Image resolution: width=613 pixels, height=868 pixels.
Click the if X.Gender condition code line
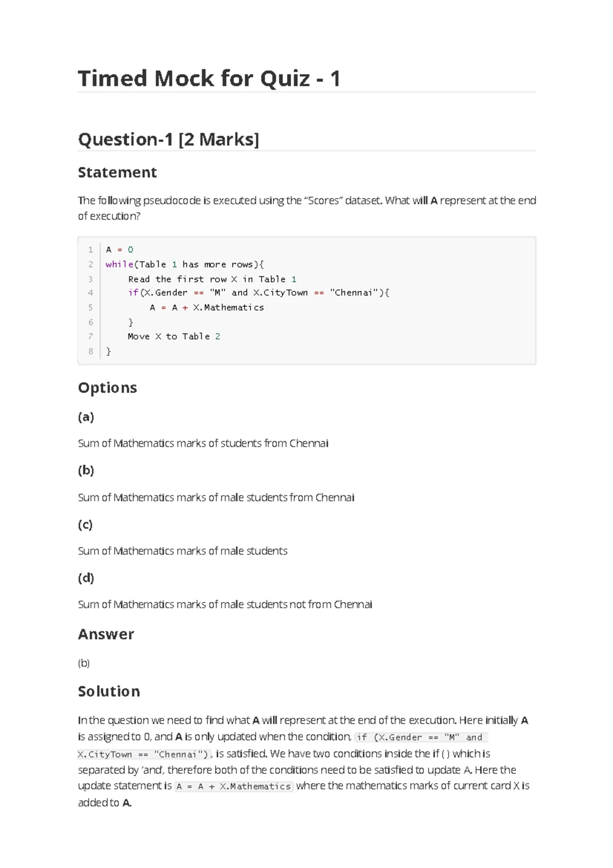pos(258,292)
